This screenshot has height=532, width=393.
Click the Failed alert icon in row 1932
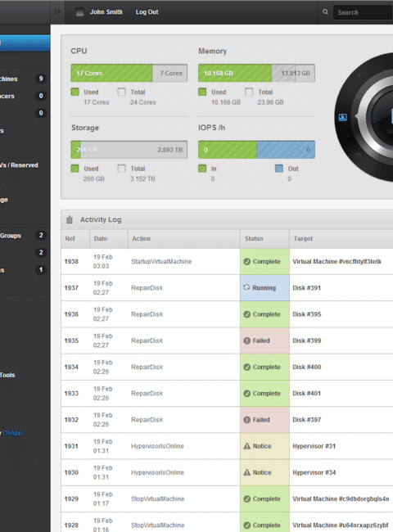pos(247,420)
